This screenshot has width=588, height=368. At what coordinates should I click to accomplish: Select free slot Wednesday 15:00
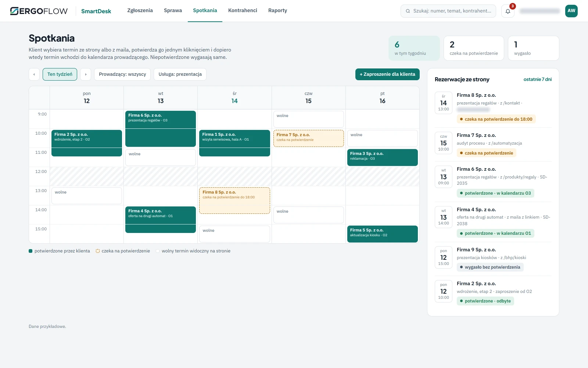234,234
